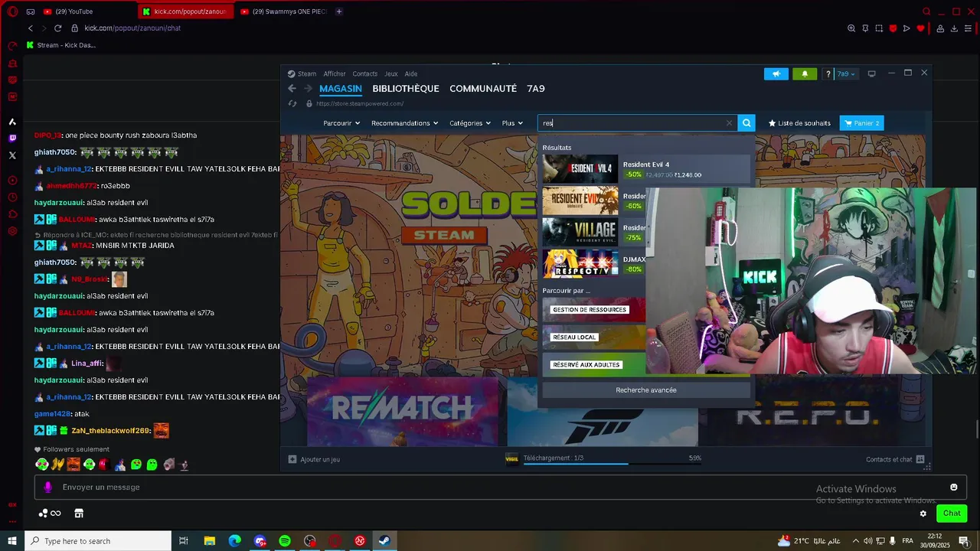Open the Kick shop icon below chat
The image size is (980, 551).
point(79,514)
